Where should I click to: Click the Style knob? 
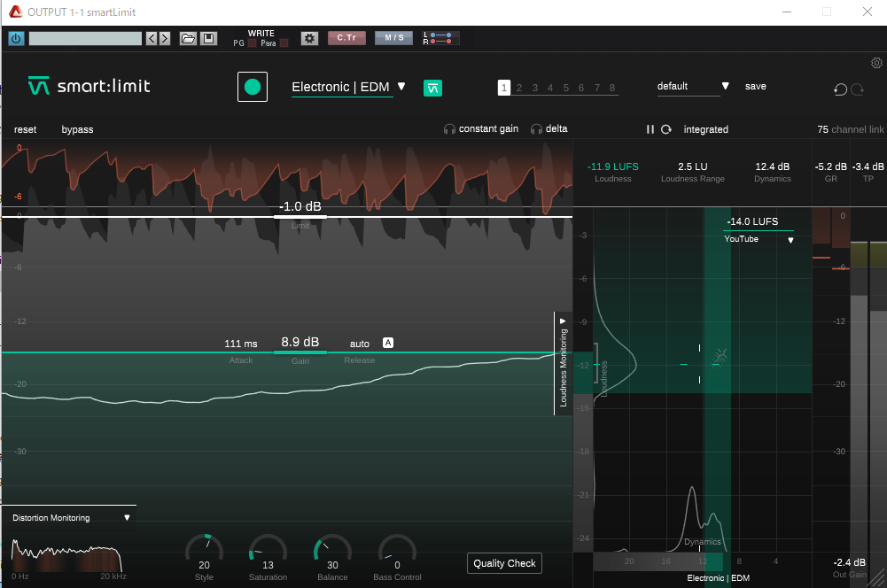[204, 549]
